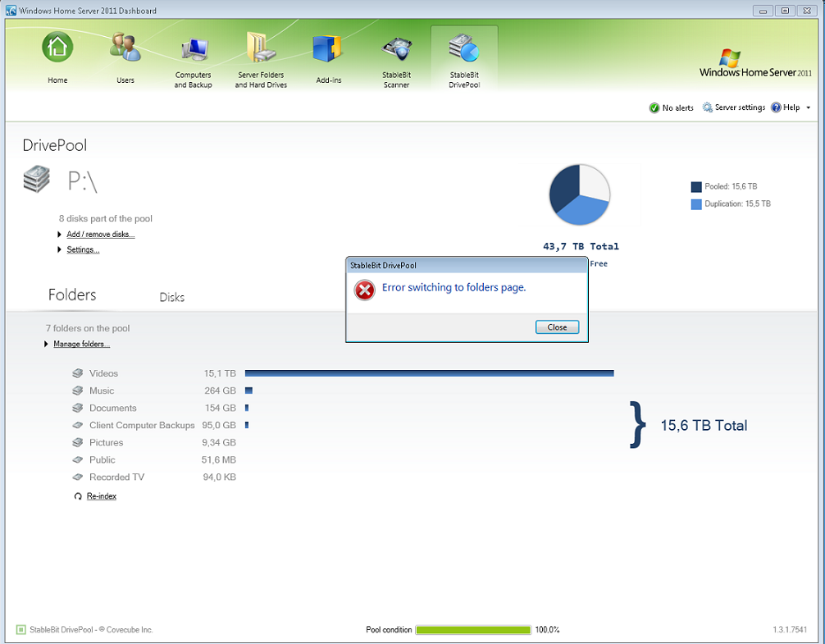Click the Pooled dark blue legend swatch

point(696,187)
